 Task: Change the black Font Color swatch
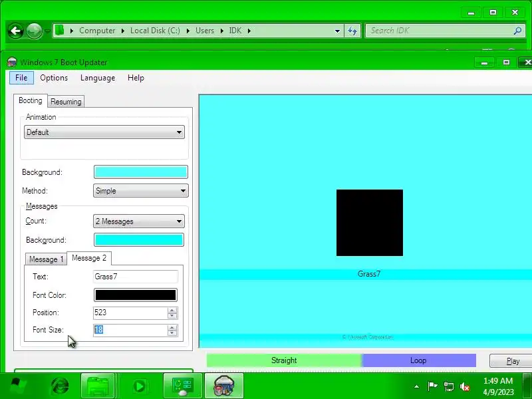[136, 295]
